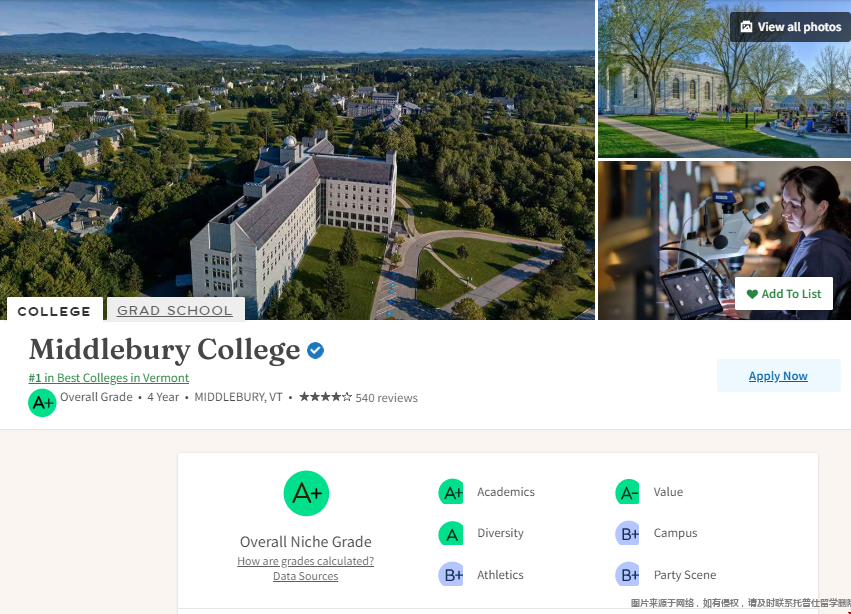
Task: Click the star rating 540 reviews
Action: [358, 397]
